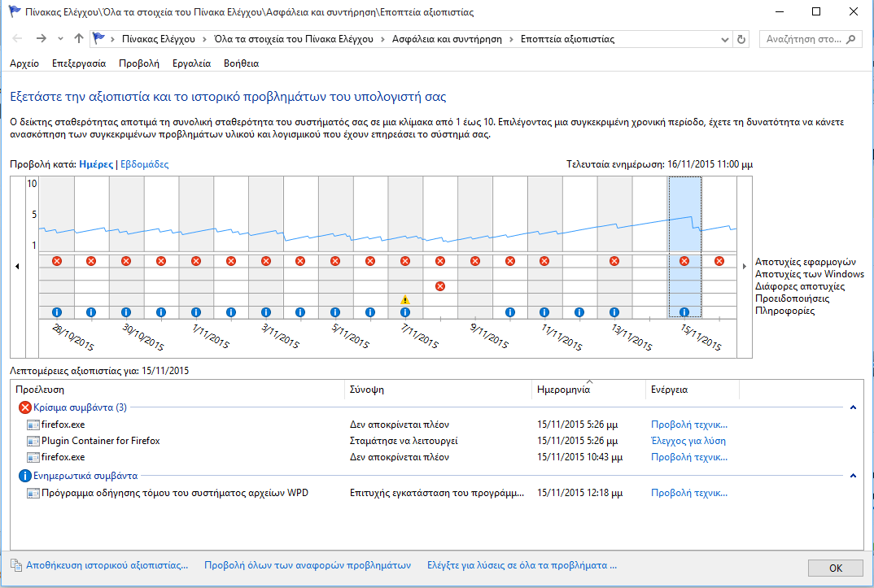This screenshot has width=874, height=588.
Task: Click the Αποθήκευση ιστορικού αξιοπιστίας link
Action: [x=107, y=564]
